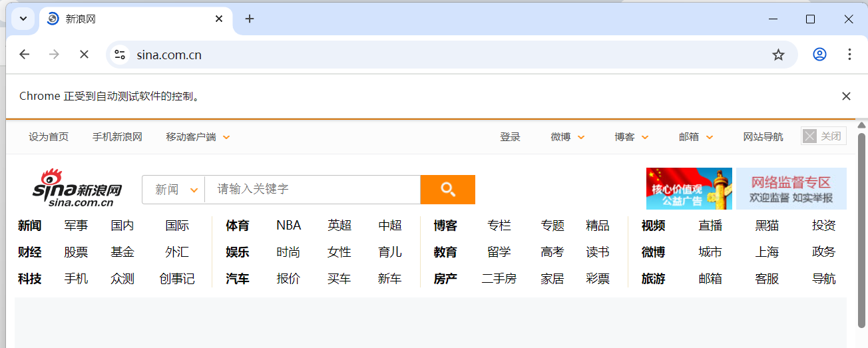This screenshot has height=348, width=868.
Task: Open 博客 channel in navigation grid
Action: [x=445, y=226]
